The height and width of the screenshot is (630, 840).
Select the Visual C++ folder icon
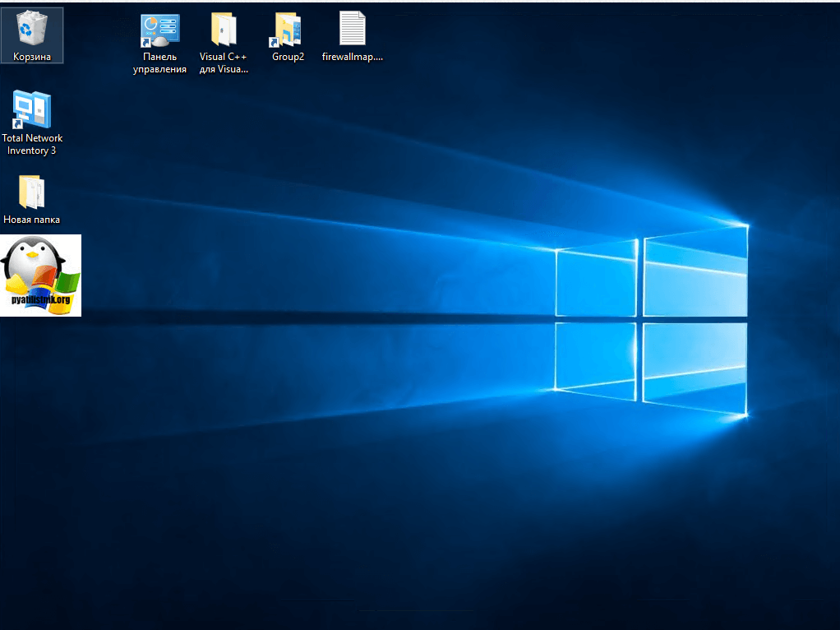click(224, 29)
